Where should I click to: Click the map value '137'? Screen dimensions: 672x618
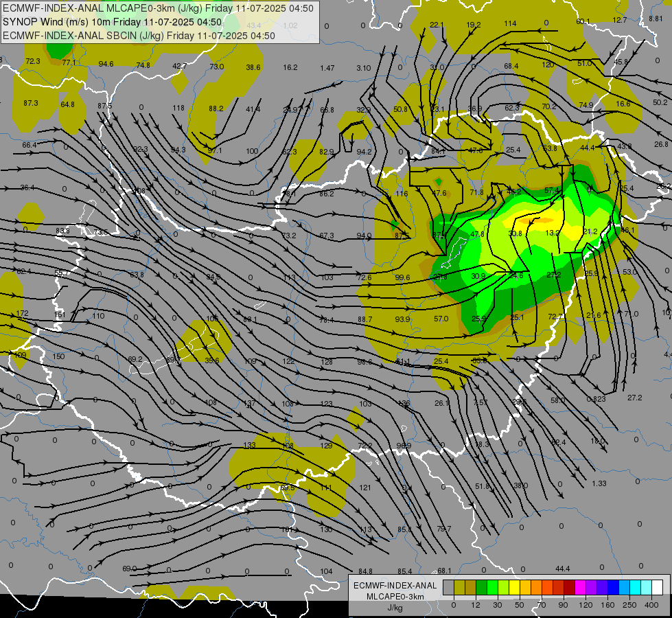click(x=249, y=403)
